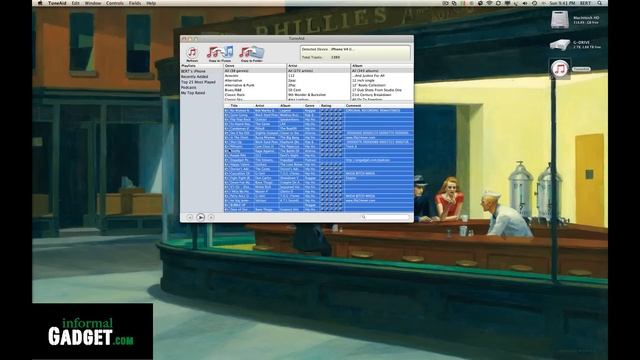
Task: Click the Next track button
Action: pos(211,217)
